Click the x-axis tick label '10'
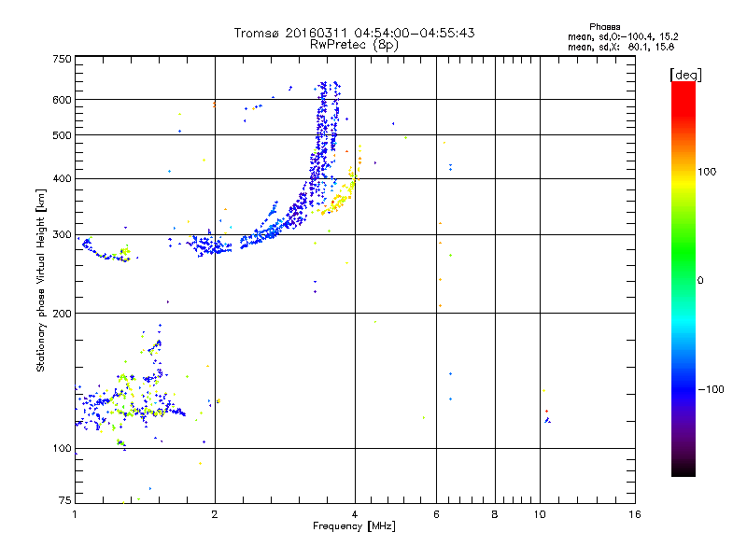Screen dimensions: 747x560 pyautogui.click(x=540, y=514)
